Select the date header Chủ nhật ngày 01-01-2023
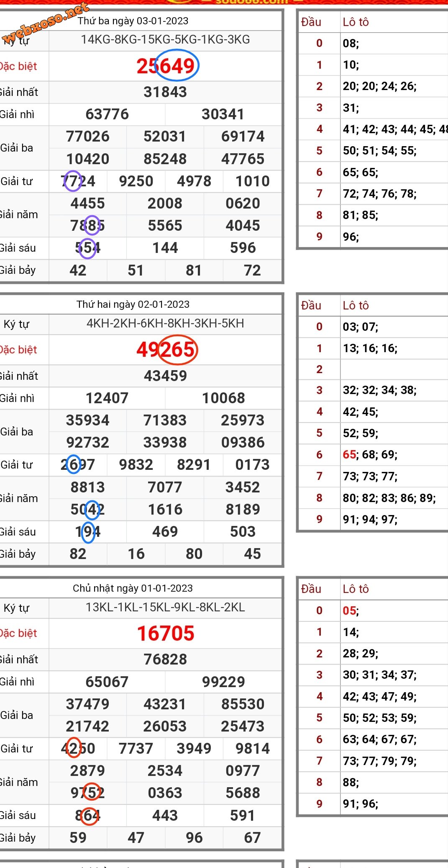The height and width of the screenshot is (868, 448). point(133,588)
